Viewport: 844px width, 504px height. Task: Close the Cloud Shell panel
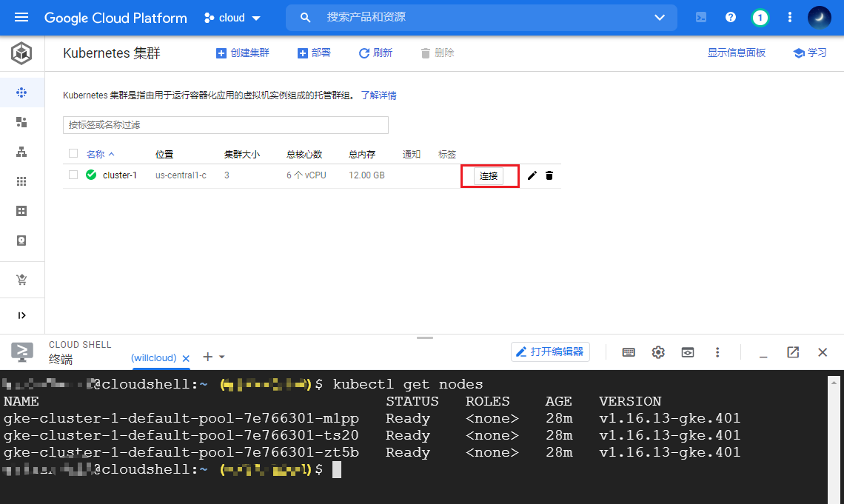(823, 352)
